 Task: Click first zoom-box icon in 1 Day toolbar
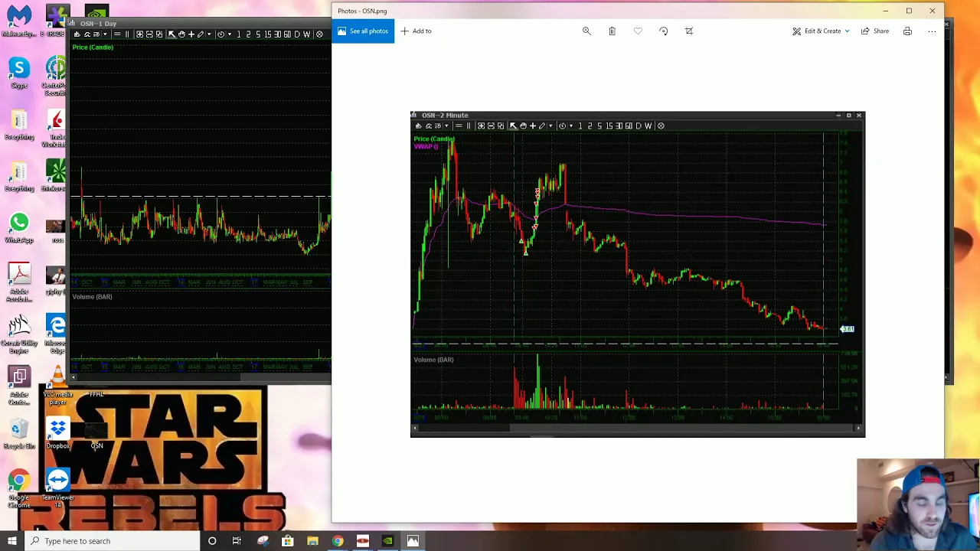pos(139,34)
